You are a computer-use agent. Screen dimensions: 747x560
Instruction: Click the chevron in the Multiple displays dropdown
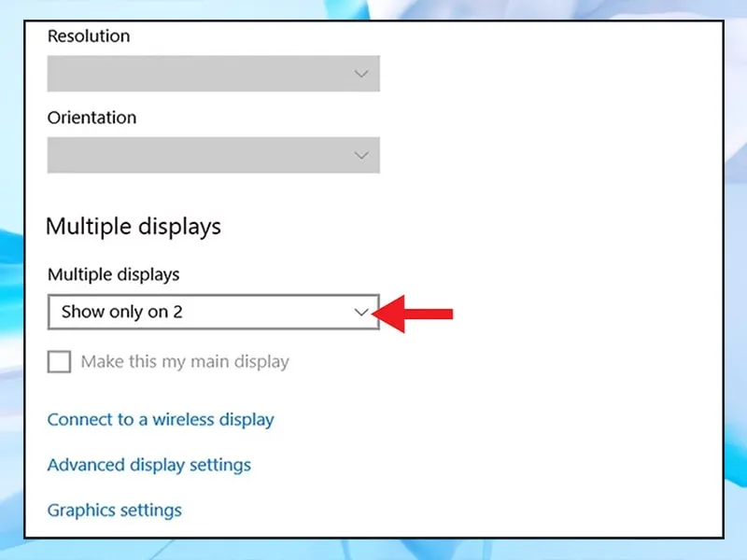(361, 313)
